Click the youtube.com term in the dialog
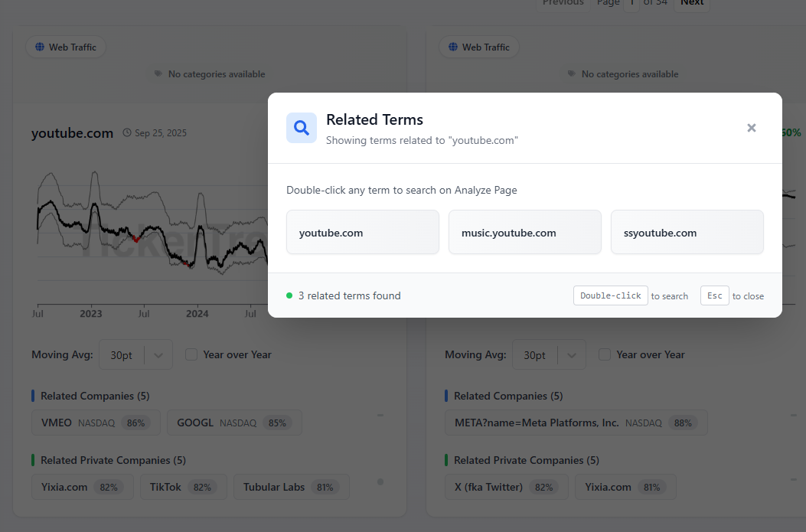This screenshot has height=532, width=806. point(363,233)
